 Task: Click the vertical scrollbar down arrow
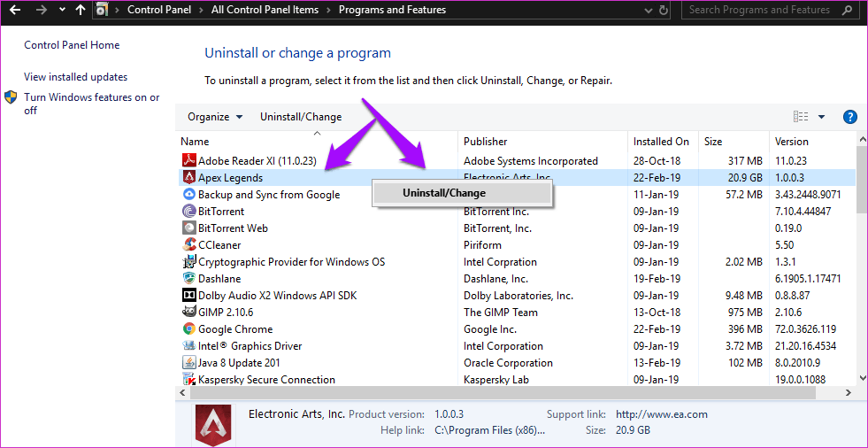point(862,377)
